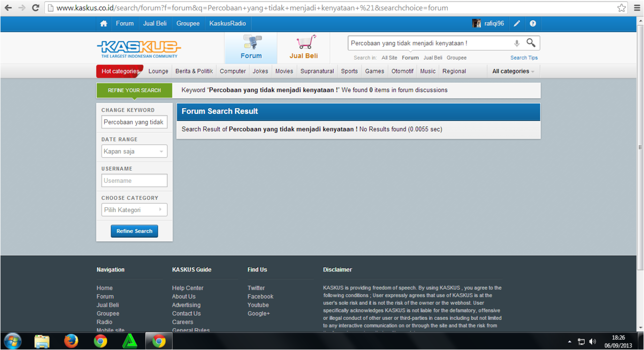Open the Lounge category
The width and height of the screenshot is (644, 350).
coord(158,72)
